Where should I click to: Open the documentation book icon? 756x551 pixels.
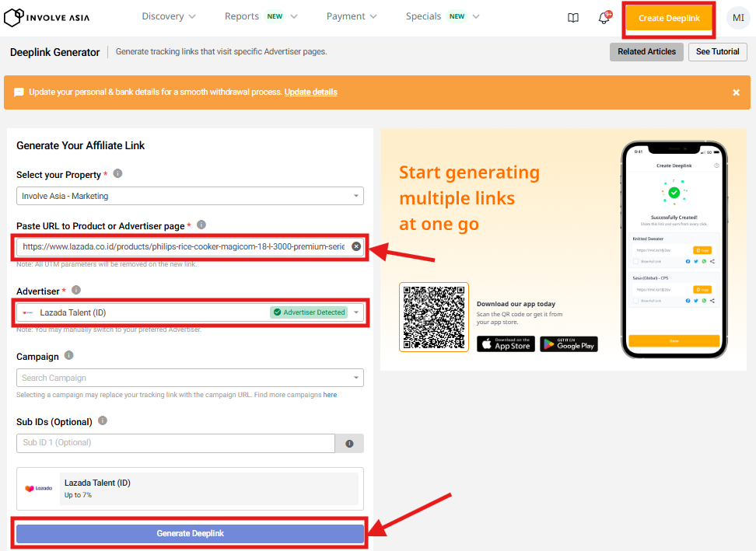tap(573, 18)
